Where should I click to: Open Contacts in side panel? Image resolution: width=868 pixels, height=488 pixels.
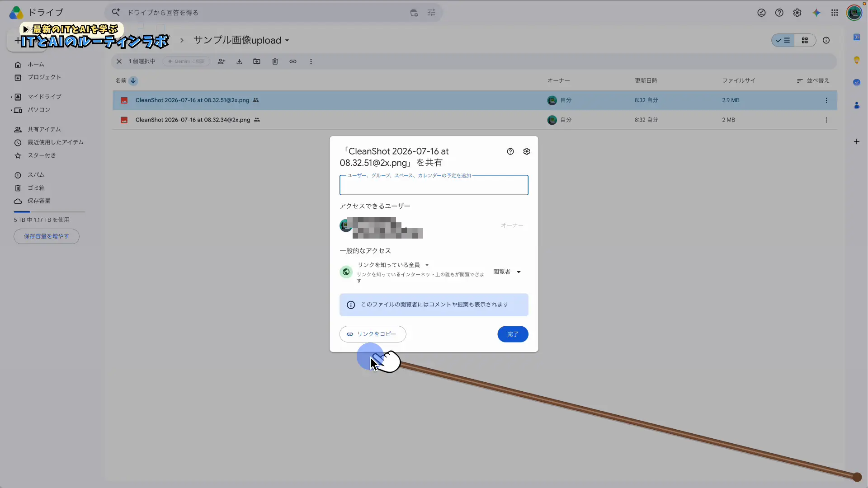pos(856,105)
